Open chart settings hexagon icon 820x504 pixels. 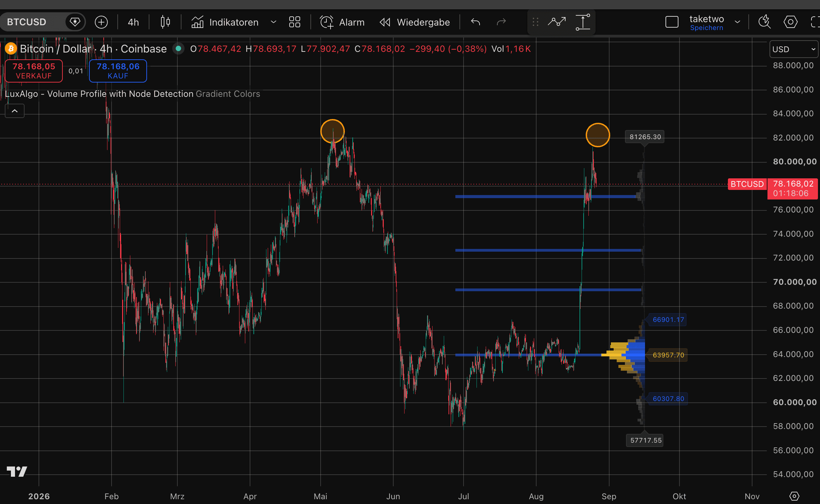[791, 22]
